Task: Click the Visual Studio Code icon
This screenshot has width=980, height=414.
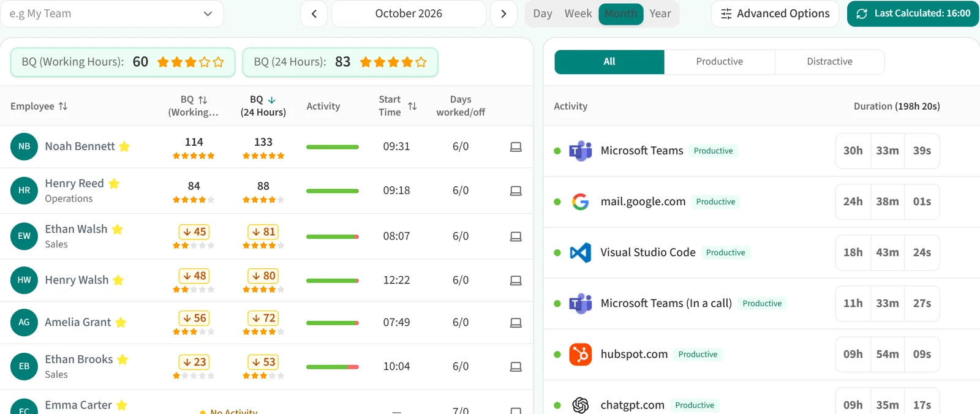Action: pyautogui.click(x=580, y=252)
